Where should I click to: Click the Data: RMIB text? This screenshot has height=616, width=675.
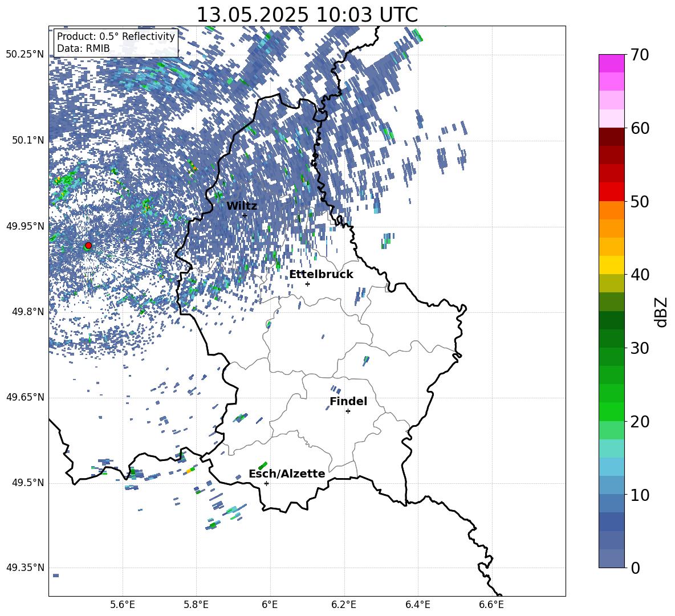83,48
